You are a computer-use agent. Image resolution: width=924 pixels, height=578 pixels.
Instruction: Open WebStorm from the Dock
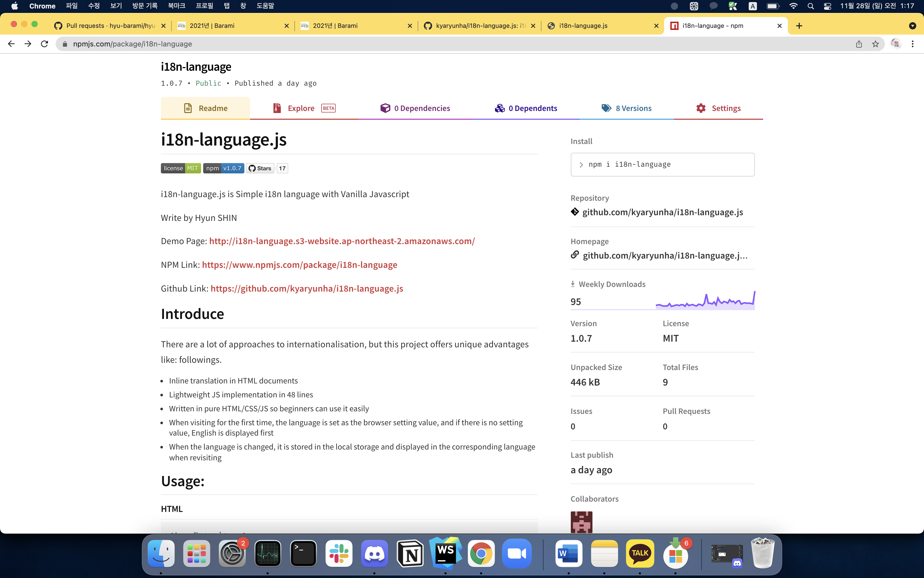(x=445, y=553)
